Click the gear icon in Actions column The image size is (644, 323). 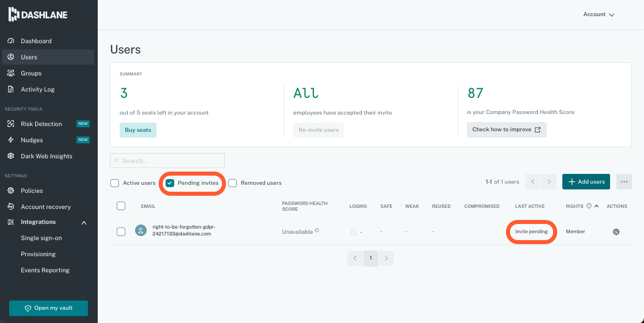pos(616,231)
